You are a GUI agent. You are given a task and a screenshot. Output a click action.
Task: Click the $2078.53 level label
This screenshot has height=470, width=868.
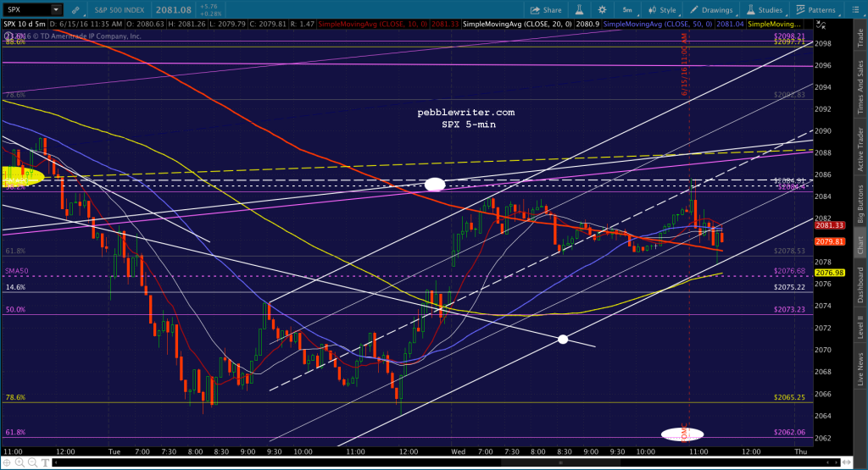(789, 251)
